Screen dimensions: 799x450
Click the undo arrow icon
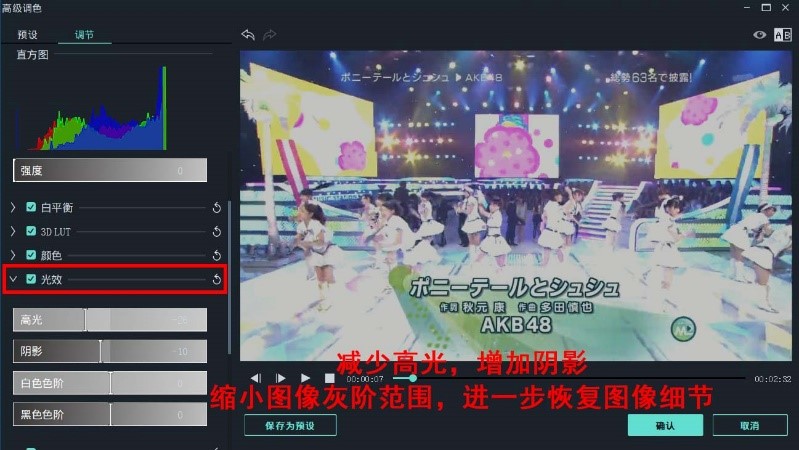248,35
